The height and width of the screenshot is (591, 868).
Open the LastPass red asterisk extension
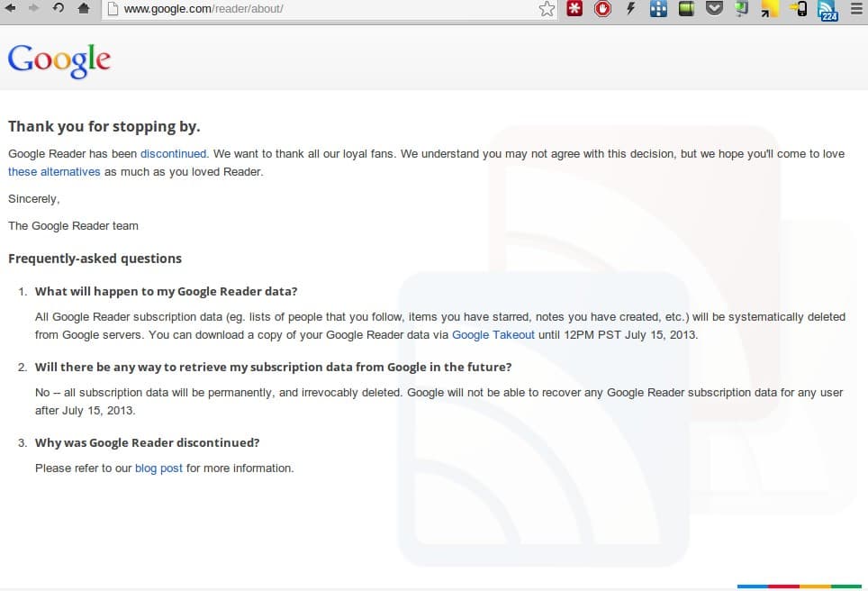(x=574, y=8)
